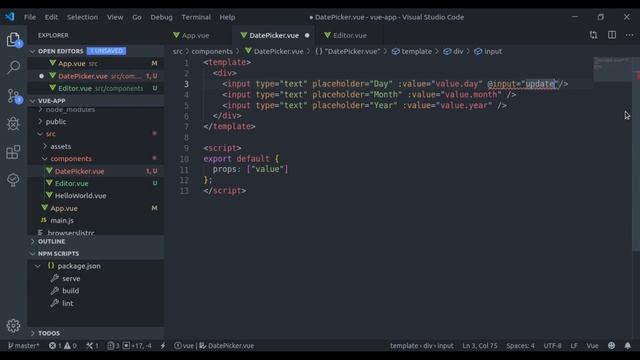Open the Source Control view
Screen dimensions: 640x360
(13, 96)
